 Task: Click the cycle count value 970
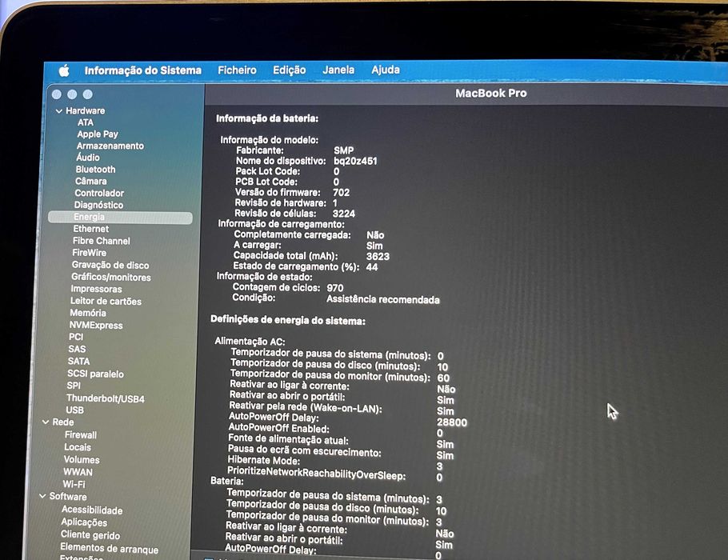pos(335,288)
